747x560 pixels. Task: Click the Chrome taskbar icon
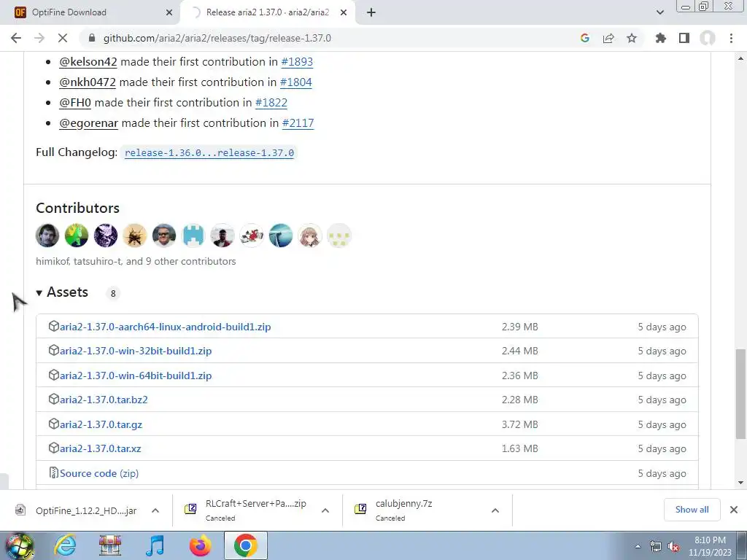click(245, 546)
